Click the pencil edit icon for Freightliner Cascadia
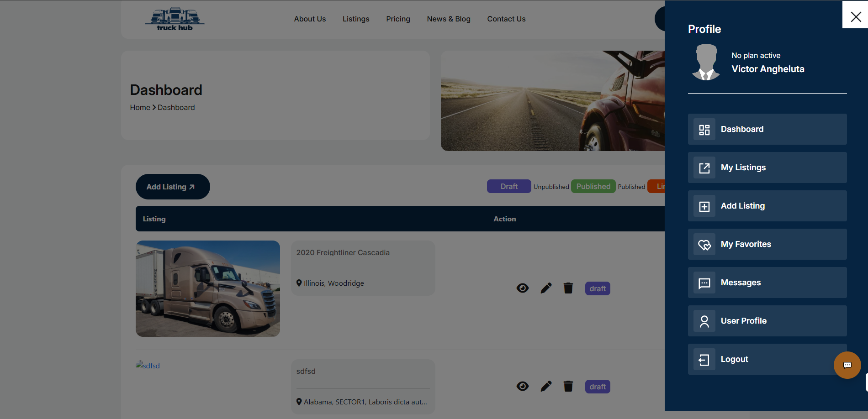Screen dimensions: 868x419 coord(546,288)
